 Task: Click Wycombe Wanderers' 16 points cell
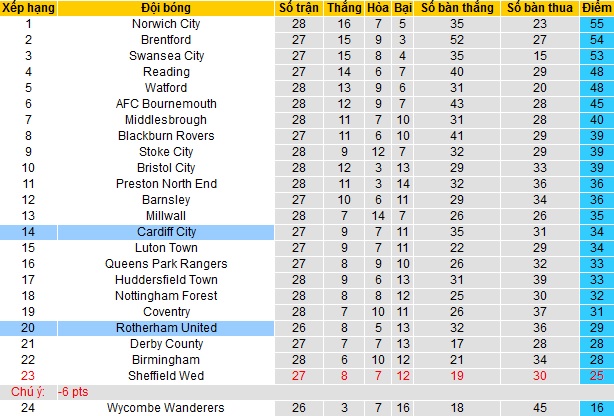tap(594, 408)
